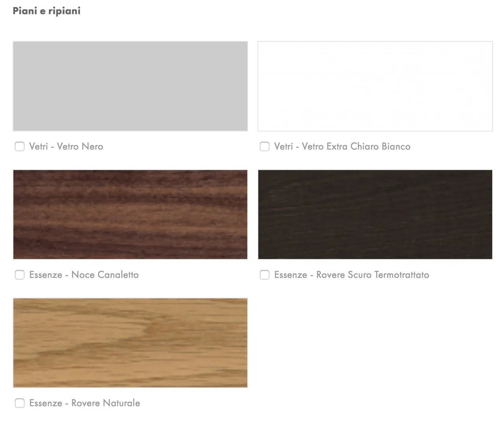Pick the white Vetro Extra Chiaro swatch
Image resolution: width=504 pixels, height=433 pixels.
pos(375,86)
